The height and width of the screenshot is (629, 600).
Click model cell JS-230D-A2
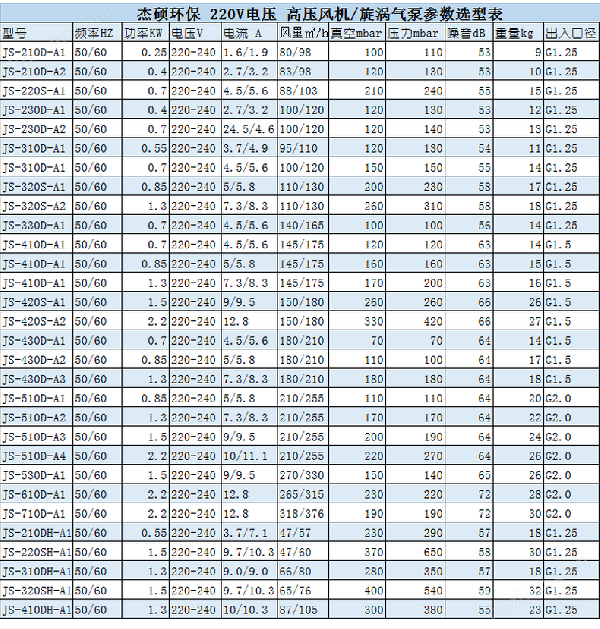click(34, 130)
